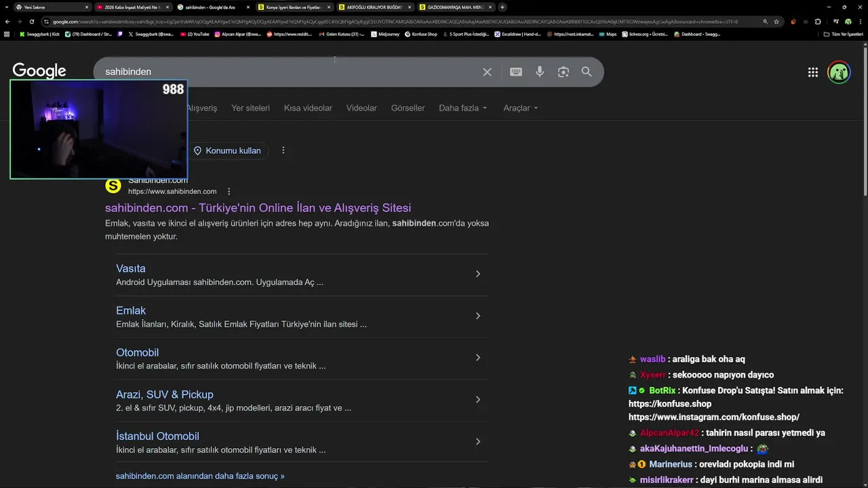Open the apps grid in the bookmarks bar
868x488 pixels.
click(7, 34)
